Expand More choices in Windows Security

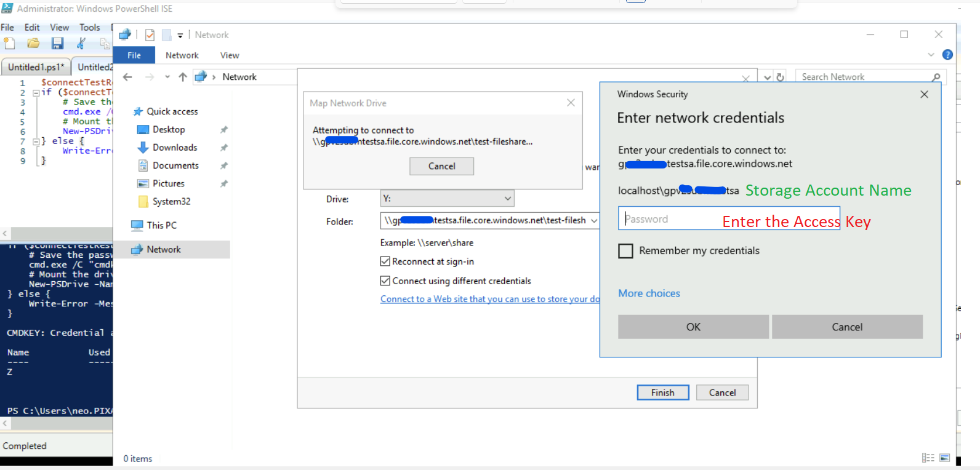[649, 293]
